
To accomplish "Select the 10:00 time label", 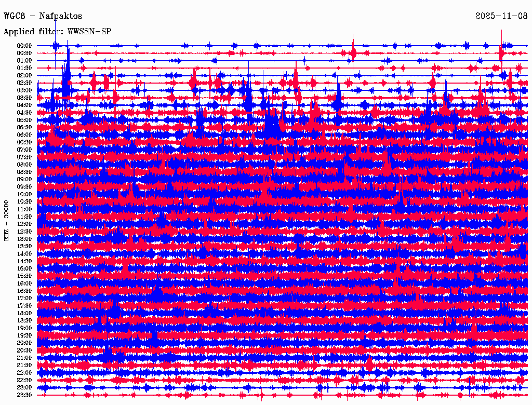I will point(24,194).
